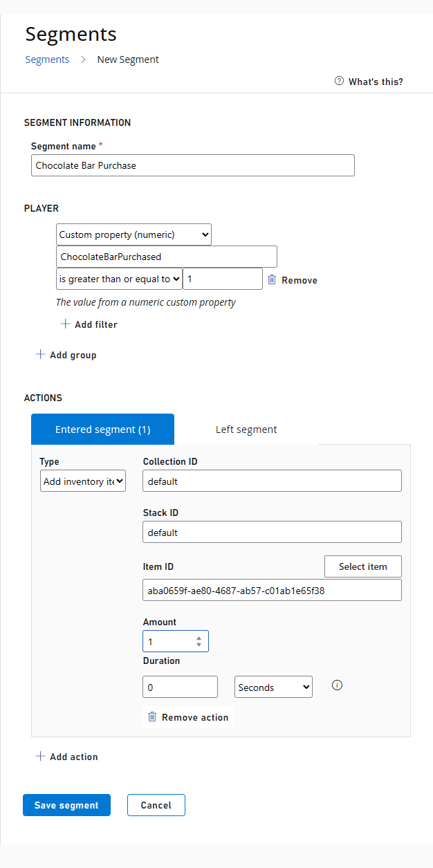Click the Add action label
Screen dimensions: 433x868
click(74, 757)
